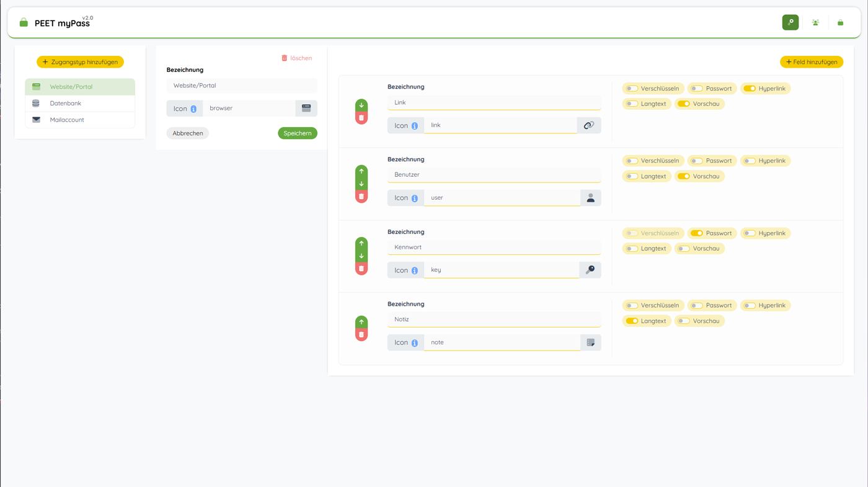Viewport: 868px width, 487px height.
Task: Toggle Hyperlink switch for Link field
Action: pyautogui.click(x=750, y=89)
